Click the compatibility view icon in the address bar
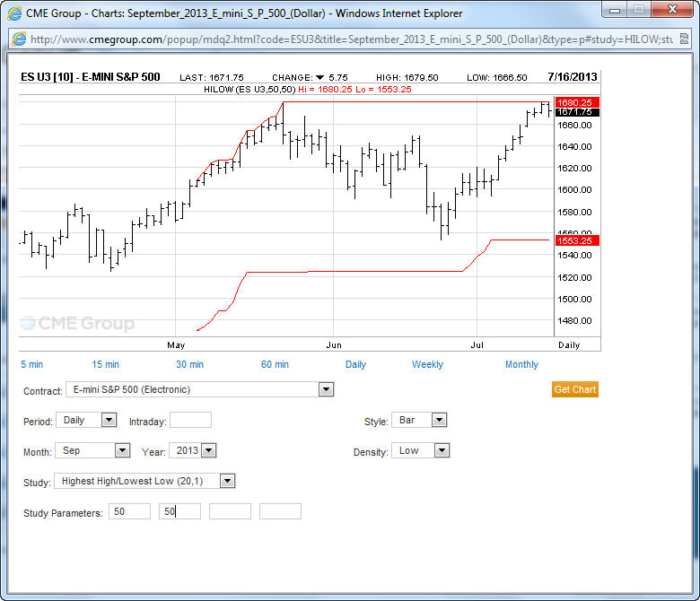The width and height of the screenshot is (700, 601). (x=684, y=39)
